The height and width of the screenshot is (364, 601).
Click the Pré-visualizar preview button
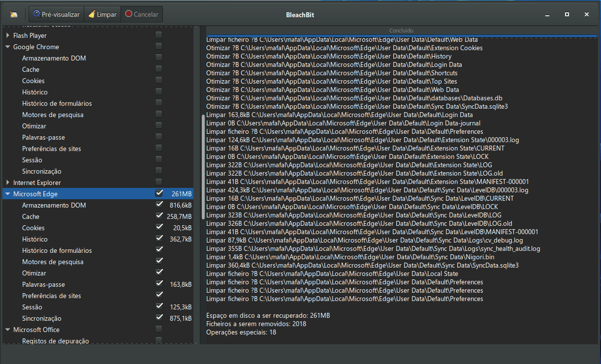click(x=57, y=14)
